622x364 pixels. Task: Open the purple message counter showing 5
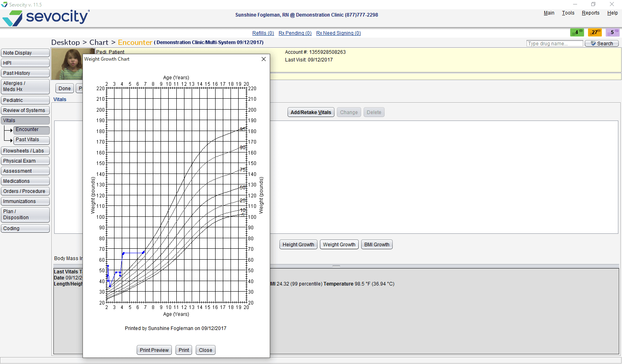(x=612, y=32)
